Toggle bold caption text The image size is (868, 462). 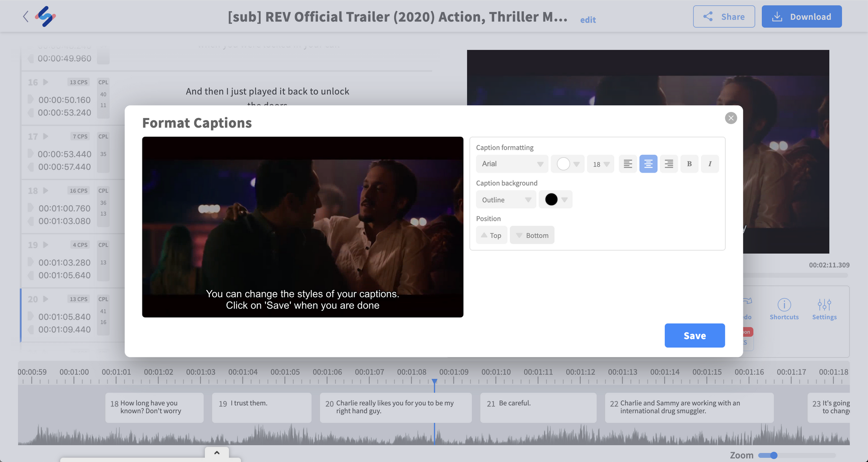pos(689,164)
